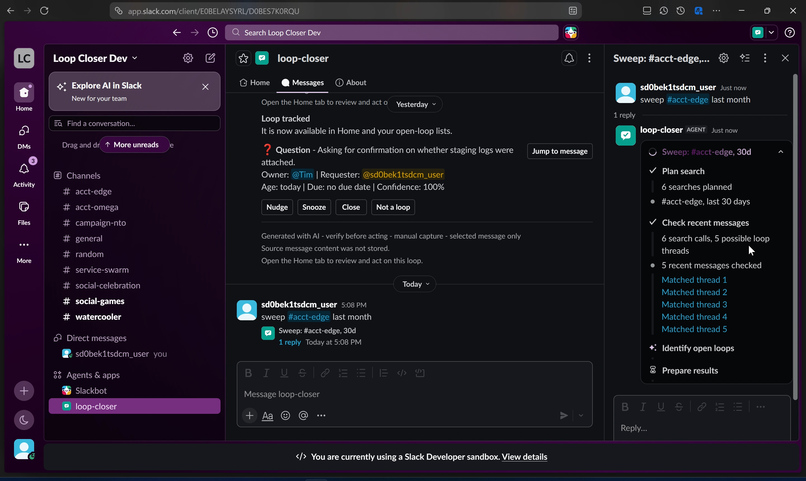The height and width of the screenshot is (481, 806).
Task: Toggle underline in the main message composer
Action: click(284, 373)
